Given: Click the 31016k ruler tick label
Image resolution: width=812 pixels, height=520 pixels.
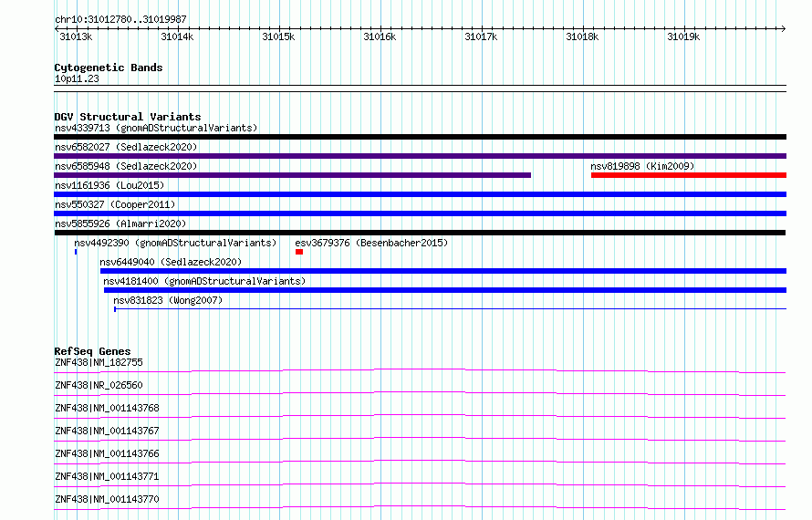Looking at the screenshot, I should click(x=380, y=36).
